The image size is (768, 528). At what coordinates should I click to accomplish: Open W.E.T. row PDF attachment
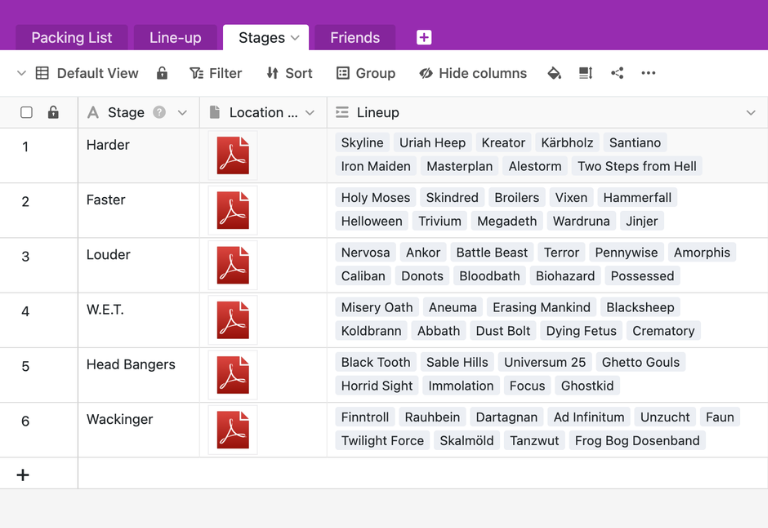[233, 320]
